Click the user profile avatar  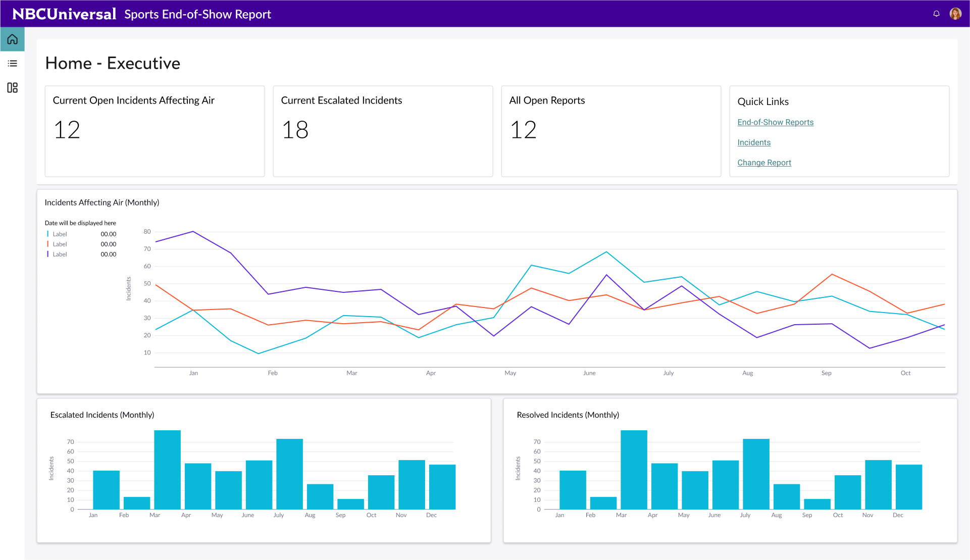point(955,14)
